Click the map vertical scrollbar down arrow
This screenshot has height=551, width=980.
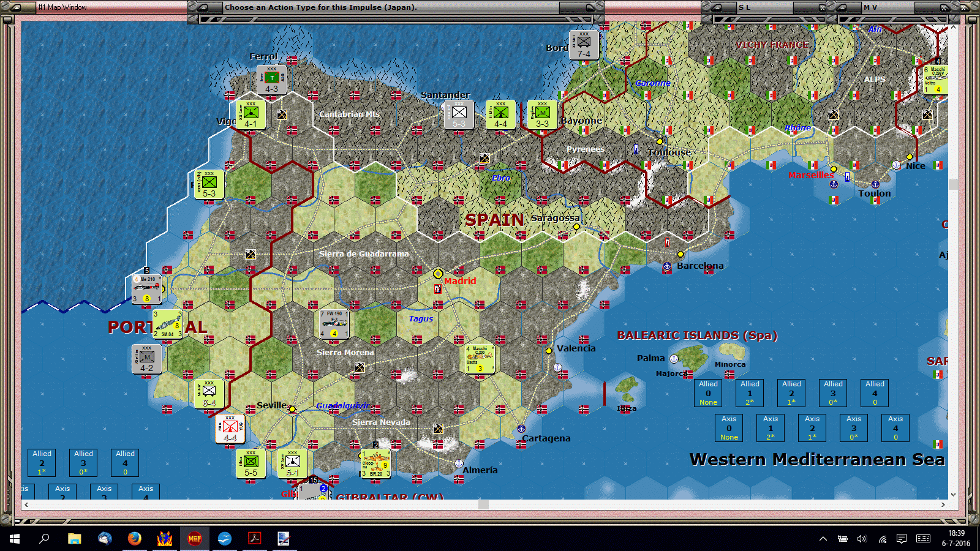(953, 495)
